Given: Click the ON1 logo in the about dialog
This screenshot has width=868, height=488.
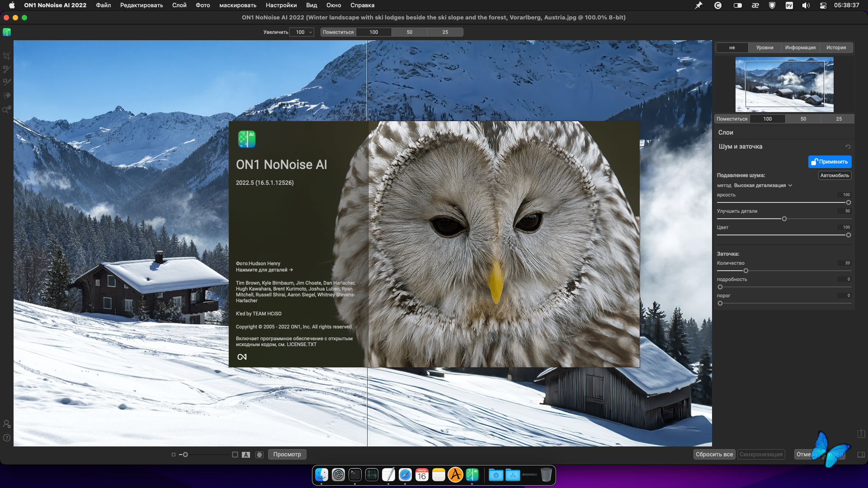Looking at the screenshot, I should tap(242, 357).
